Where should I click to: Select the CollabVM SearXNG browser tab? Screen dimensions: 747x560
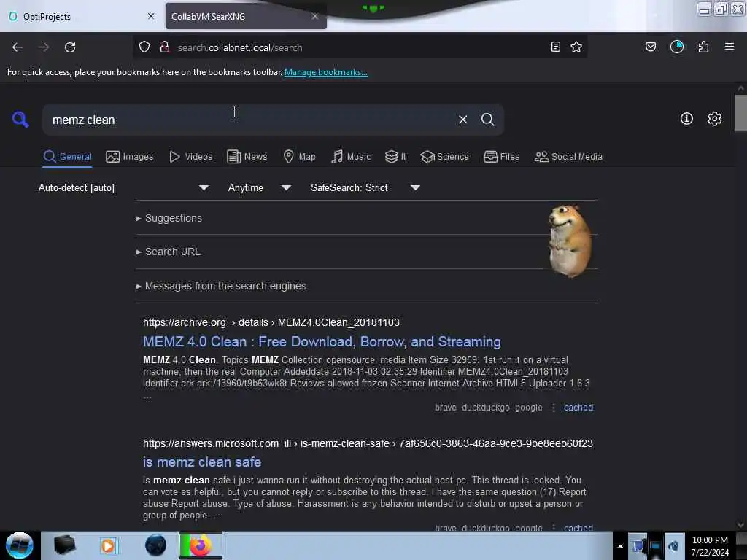point(246,16)
